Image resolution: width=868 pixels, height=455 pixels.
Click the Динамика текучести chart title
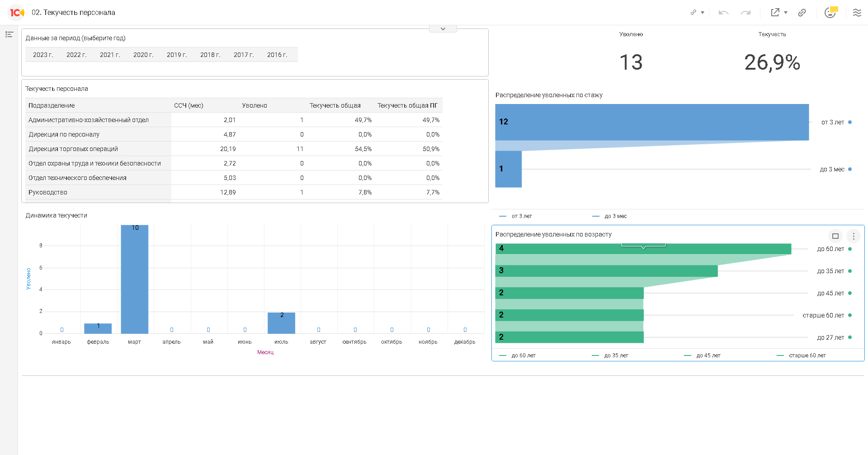[57, 215]
